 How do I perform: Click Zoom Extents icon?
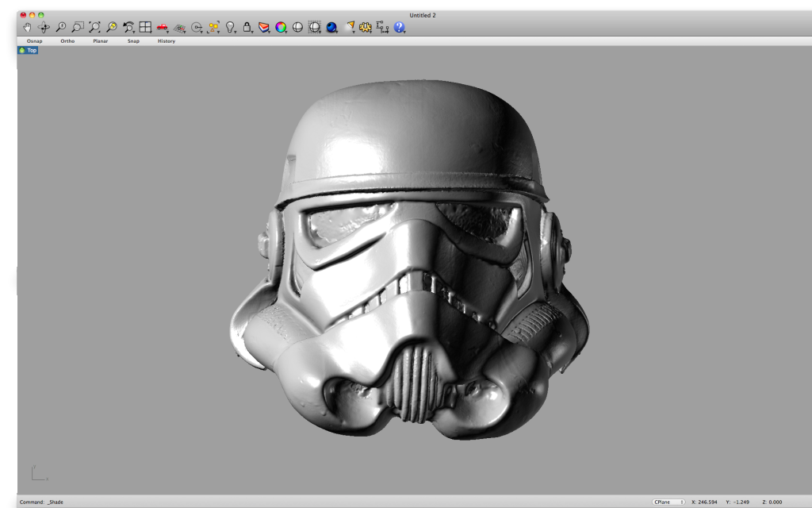[95, 27]
